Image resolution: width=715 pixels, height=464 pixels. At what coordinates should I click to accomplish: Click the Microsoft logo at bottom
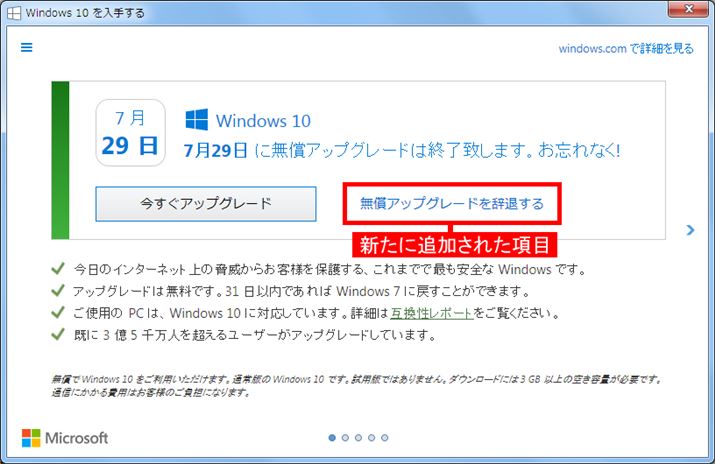point(65,438)
